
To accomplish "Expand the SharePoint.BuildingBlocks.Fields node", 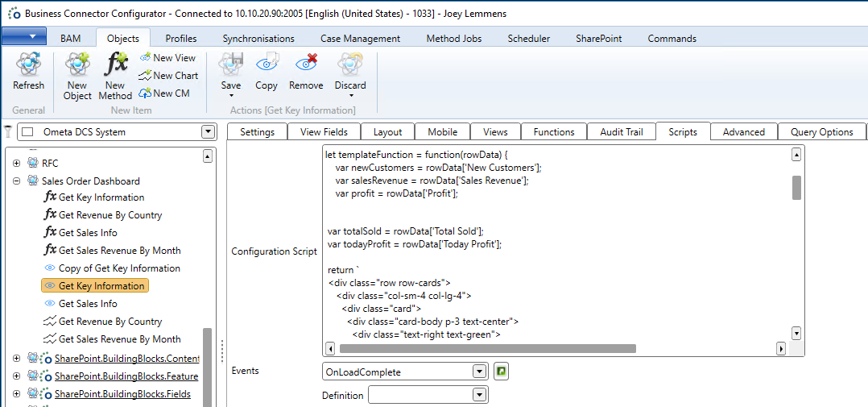I will (17, 394).
